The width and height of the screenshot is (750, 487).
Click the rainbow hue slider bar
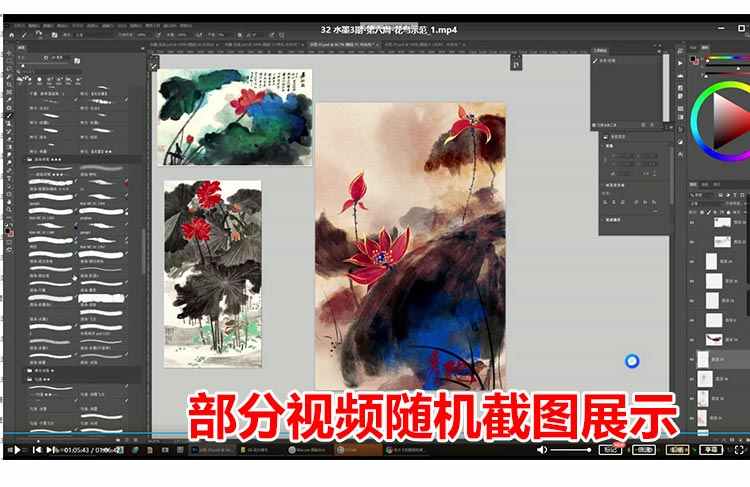728,58
